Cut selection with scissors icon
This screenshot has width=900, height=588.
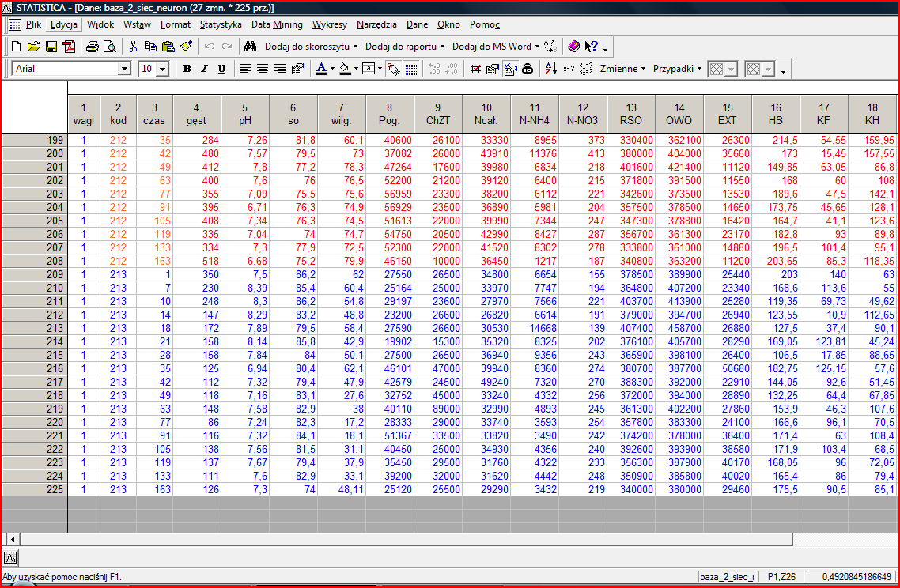(133, 47)
